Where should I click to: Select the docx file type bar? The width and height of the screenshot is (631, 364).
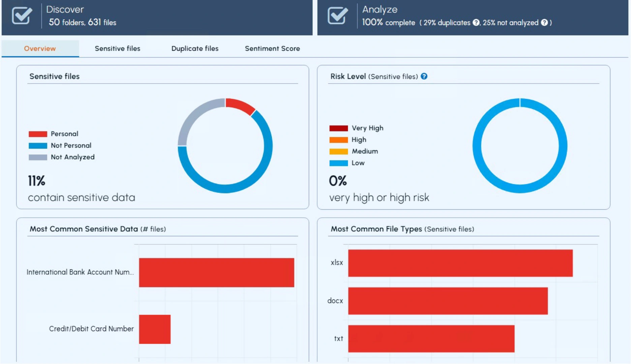tap(448, 301)
